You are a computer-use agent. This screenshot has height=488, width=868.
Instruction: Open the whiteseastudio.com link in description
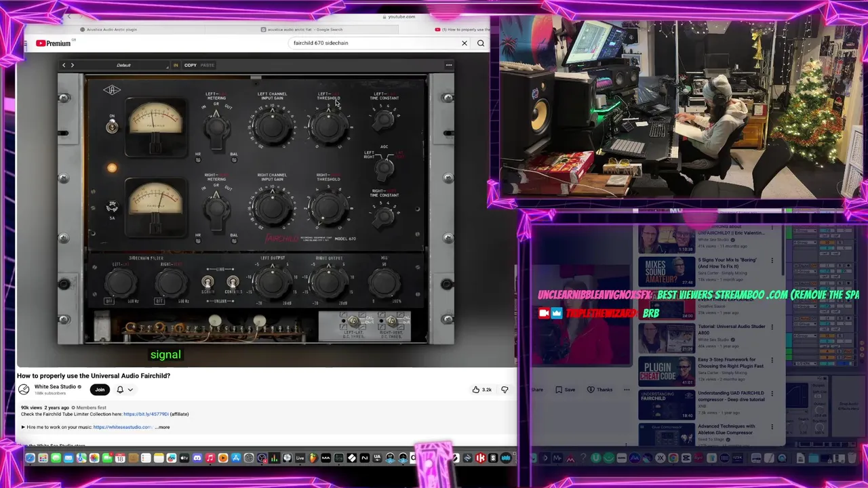pos(123,427)
